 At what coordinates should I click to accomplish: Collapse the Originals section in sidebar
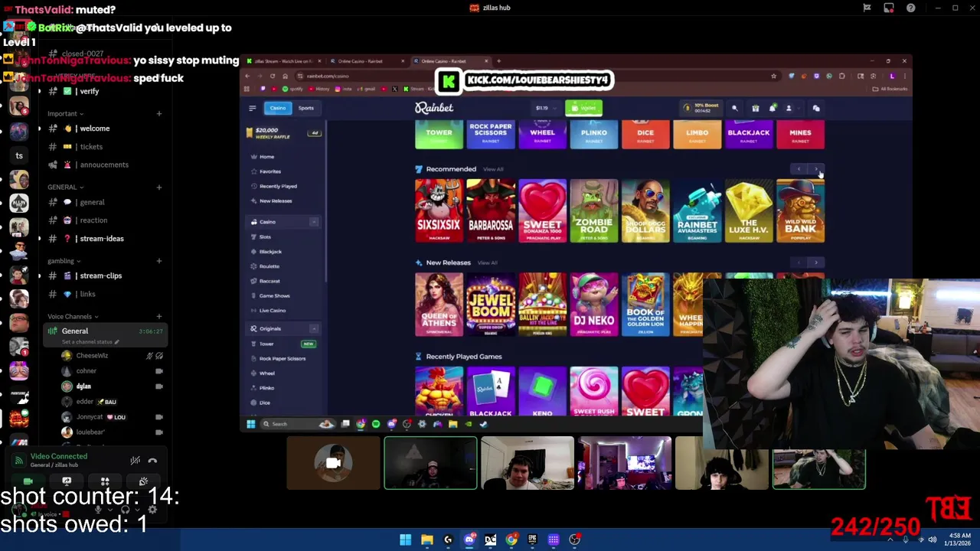314,328
